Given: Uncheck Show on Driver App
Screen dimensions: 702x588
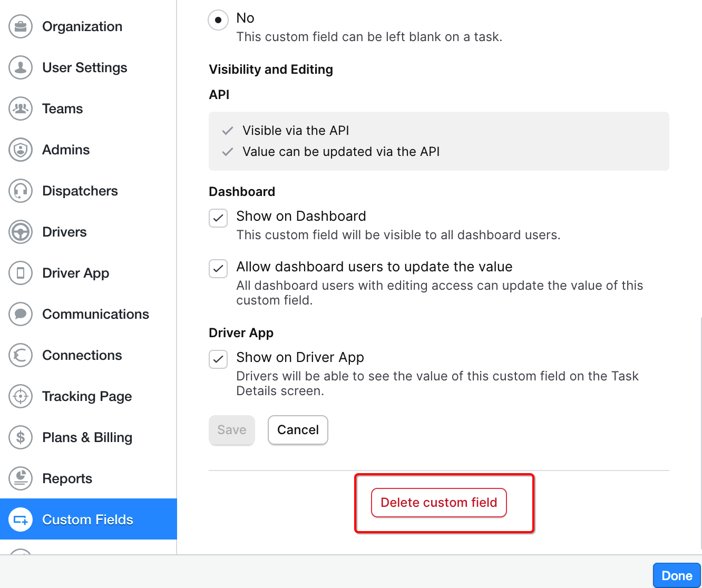Looking at the screenshot, I should [x=218, y=359].
